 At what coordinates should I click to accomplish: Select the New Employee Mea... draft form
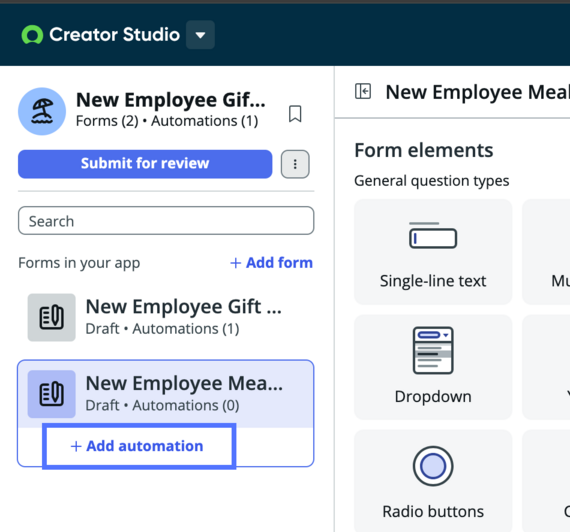click(x=166, y=394)
